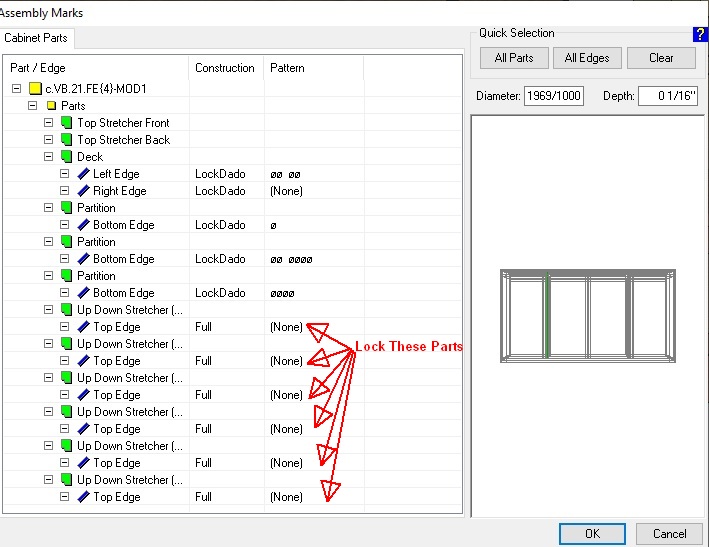Click the Construction column header
This screenshot has height=547, width=709.
(225, 68)
